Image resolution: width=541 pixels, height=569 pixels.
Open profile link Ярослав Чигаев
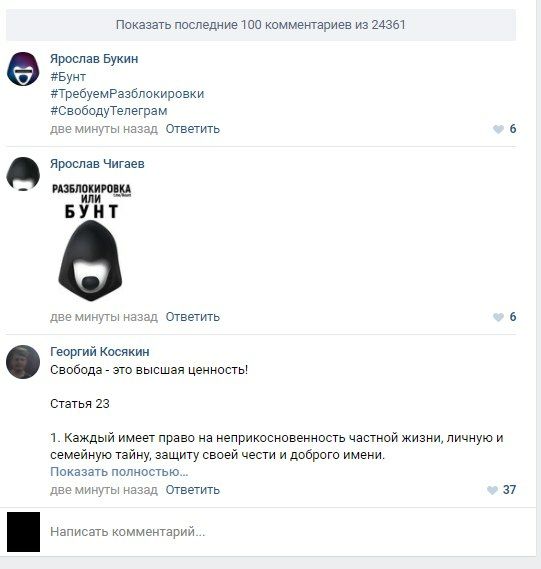[x=97, y=164]
